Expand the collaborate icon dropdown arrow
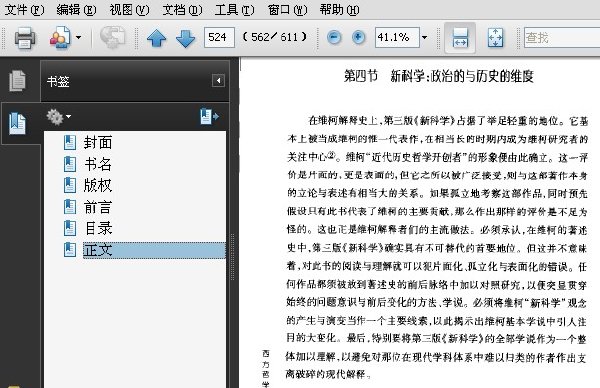 point(78,37)
